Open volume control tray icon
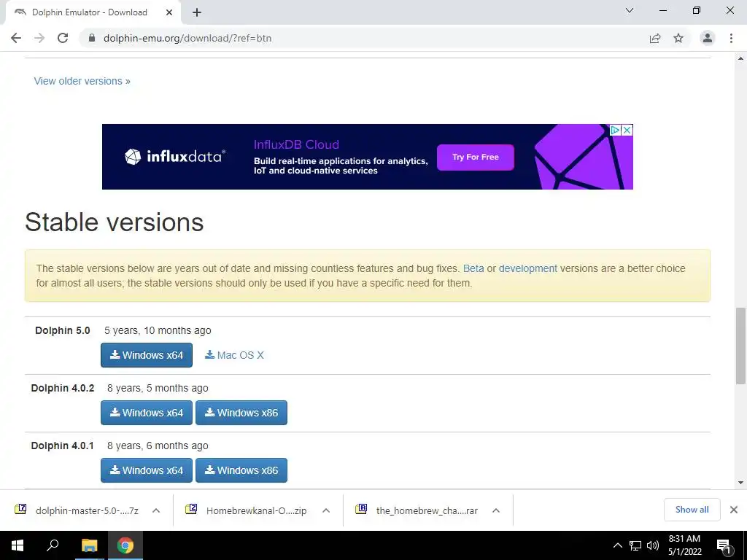This screenshot has width=747, height=560. [x=653, y=545]
